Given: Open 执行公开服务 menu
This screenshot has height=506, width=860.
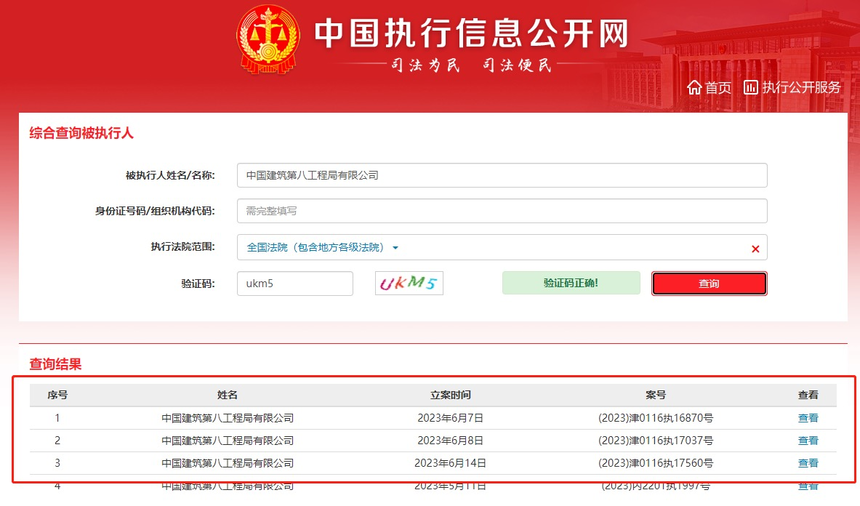Looking at the screenshot, I should tap(801, 87).
